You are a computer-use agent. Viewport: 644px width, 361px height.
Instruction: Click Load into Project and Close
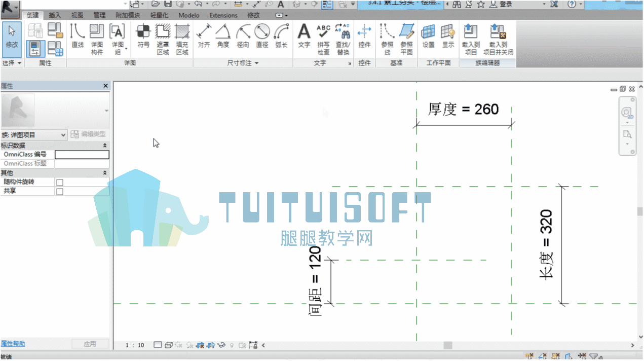pos(499,39)
